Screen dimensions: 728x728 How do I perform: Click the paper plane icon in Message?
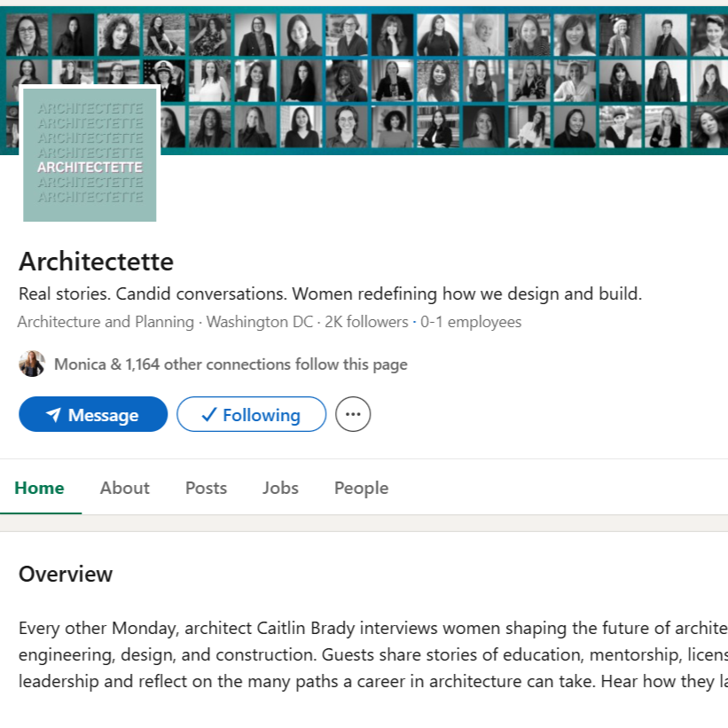point(53,414)
